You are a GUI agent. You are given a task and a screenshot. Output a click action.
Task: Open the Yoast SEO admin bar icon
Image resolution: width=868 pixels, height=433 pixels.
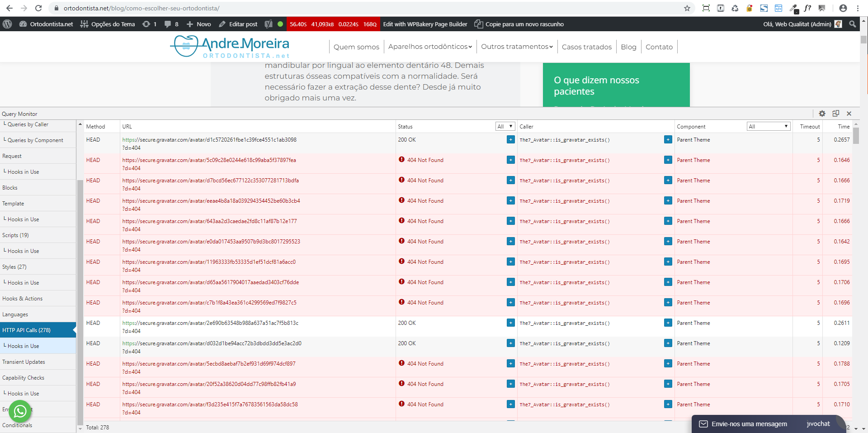(269, 24)
